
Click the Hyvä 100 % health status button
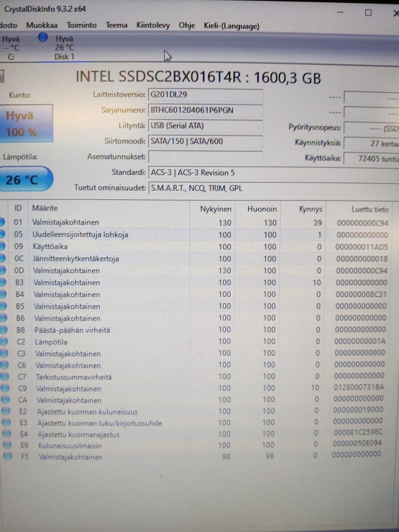(26, 123)
